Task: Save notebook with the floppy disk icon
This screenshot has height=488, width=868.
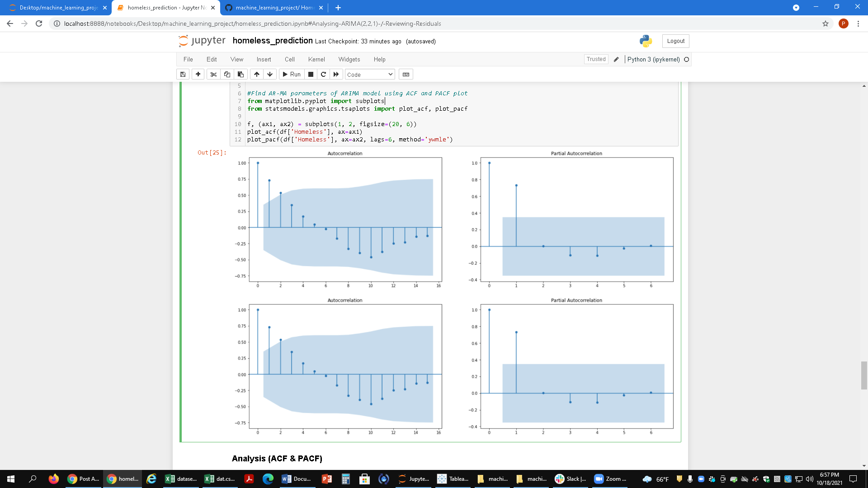Action: point(183,74)
